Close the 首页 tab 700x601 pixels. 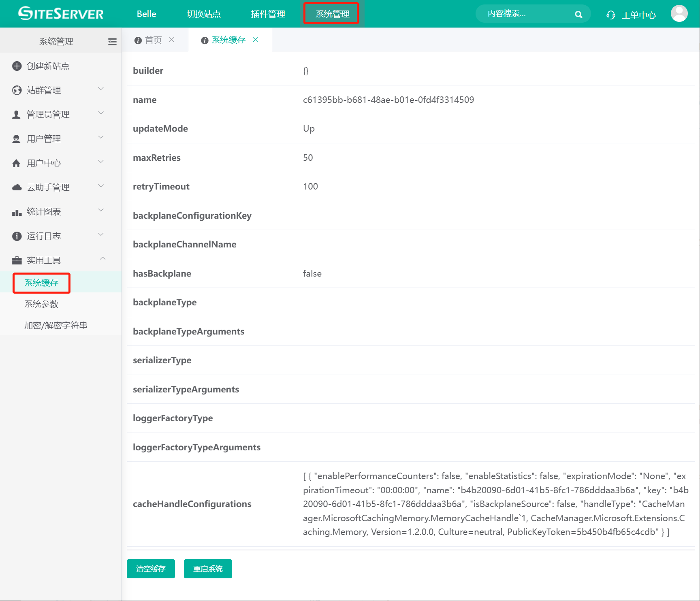pyautogui.click(x=172, y=40)
